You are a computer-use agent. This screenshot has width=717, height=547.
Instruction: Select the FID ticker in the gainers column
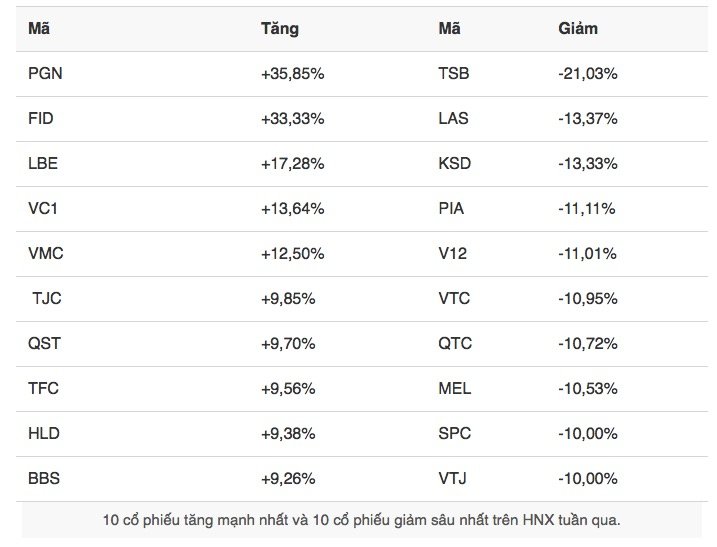(41, 119)
